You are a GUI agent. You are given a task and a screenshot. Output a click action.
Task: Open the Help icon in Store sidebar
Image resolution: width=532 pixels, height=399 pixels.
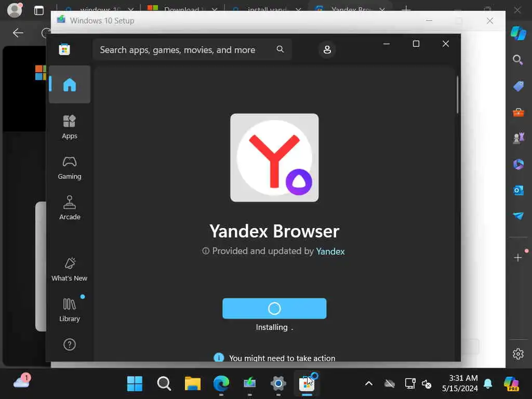point(70,344)
